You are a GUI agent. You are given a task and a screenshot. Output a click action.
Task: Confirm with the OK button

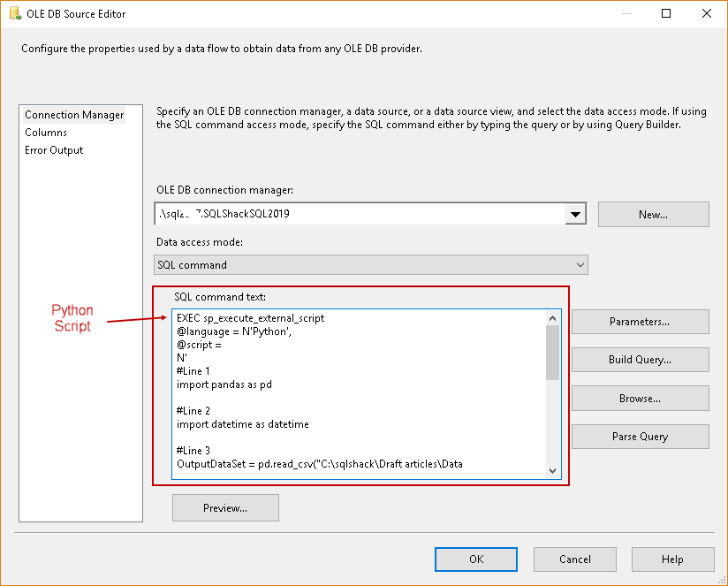pos(476,559)
